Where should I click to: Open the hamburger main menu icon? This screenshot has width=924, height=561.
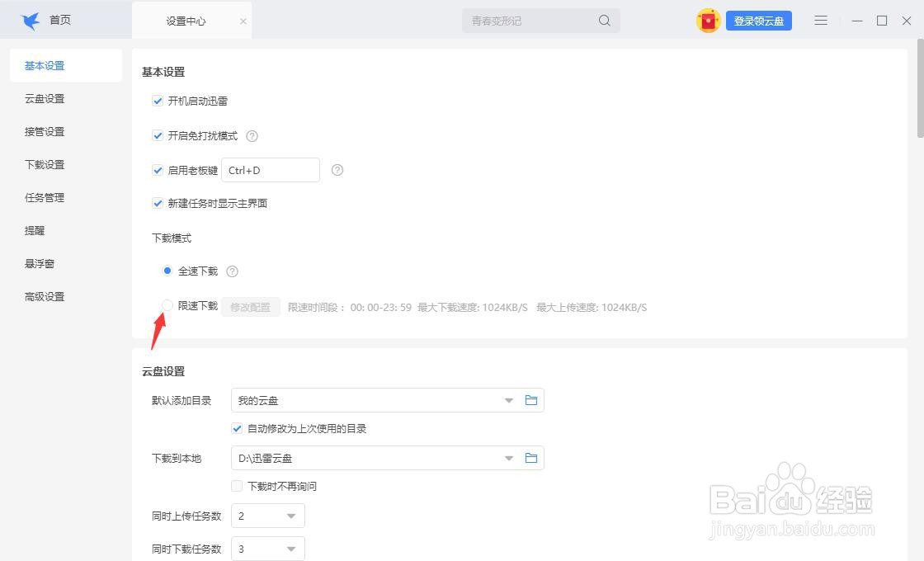pos(821,21)
